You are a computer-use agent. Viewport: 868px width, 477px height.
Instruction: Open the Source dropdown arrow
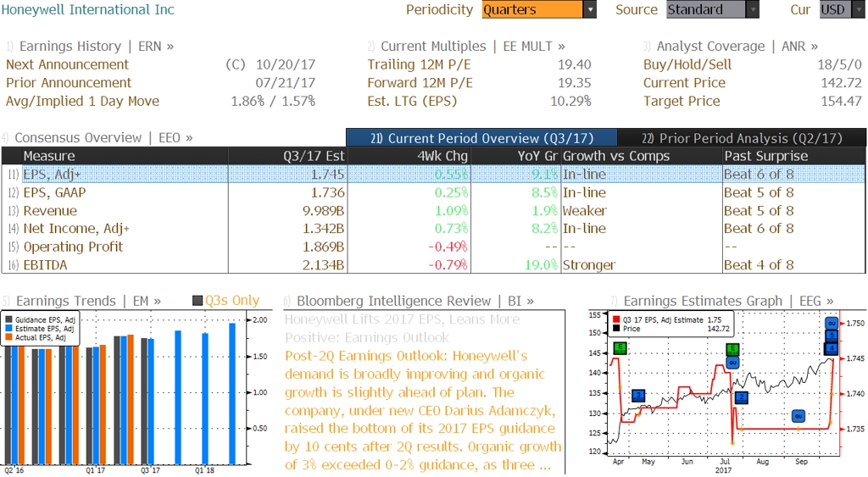(x=753, y=9)
